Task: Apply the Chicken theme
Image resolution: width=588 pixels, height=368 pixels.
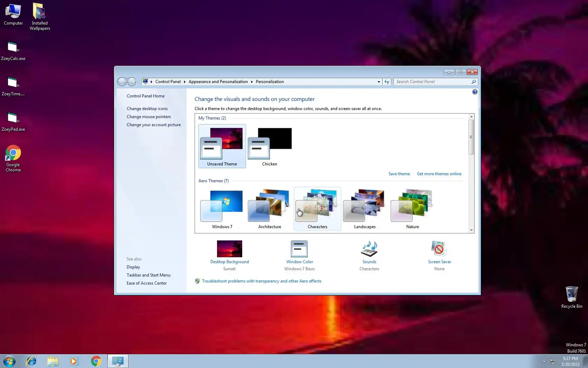Action: point(269,146)
